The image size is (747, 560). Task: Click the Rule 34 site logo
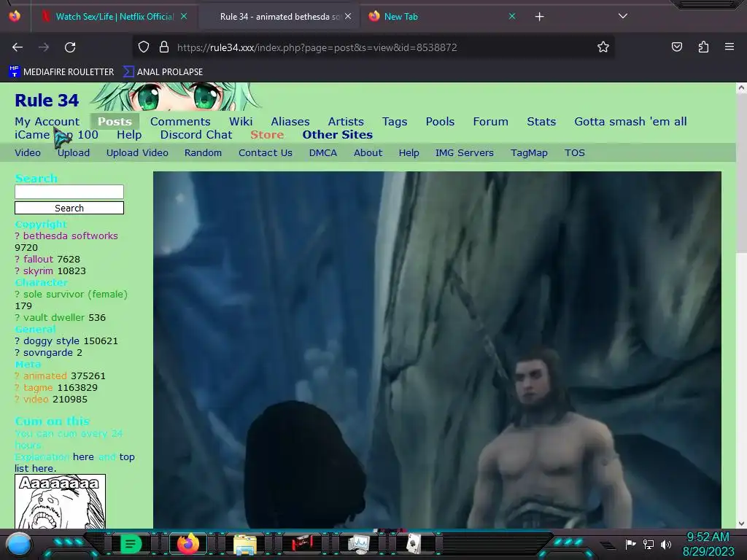(x=47, y=101)
